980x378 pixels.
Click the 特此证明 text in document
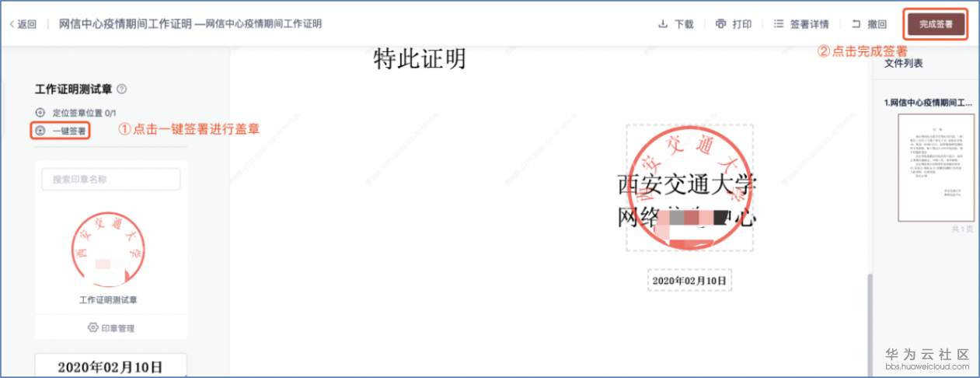coord(420,58)
